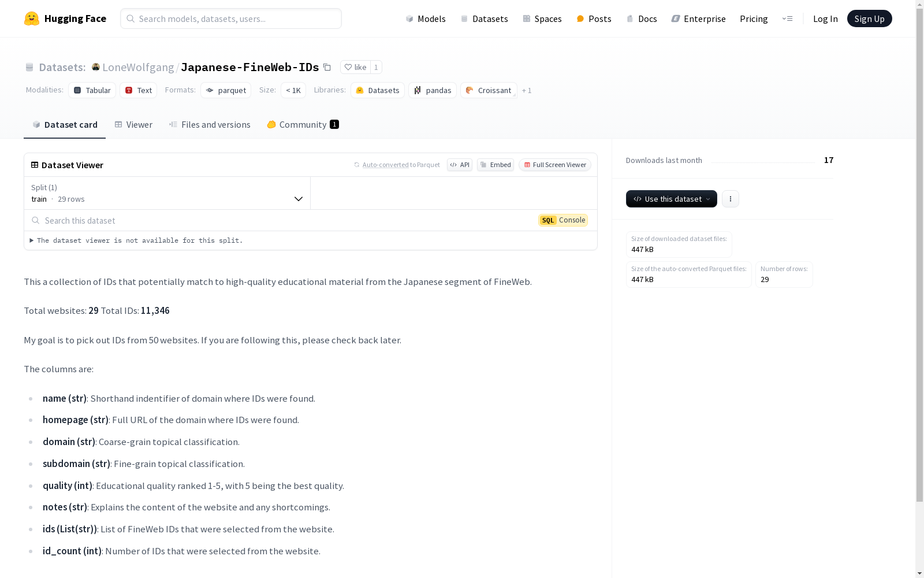The height and width of the screenshot is (578, 924).
Task: Select the parquet format tag
Action: click(226, 90)
